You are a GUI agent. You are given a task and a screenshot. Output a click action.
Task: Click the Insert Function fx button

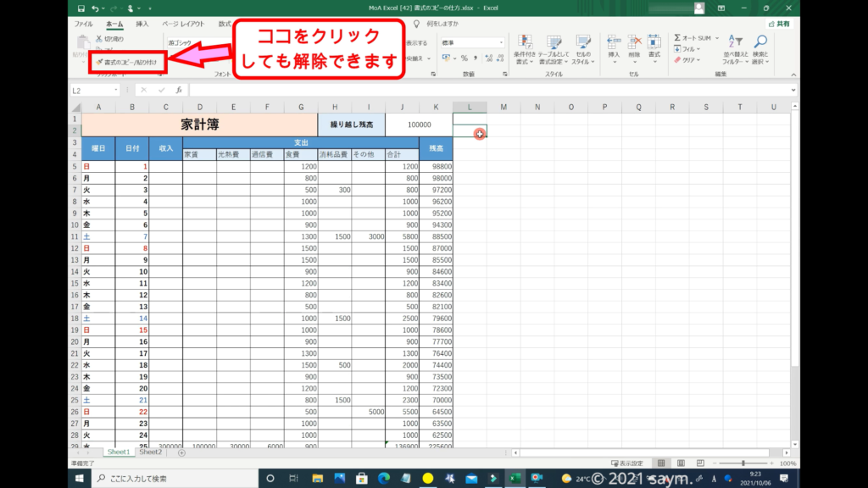(x=179, y=90)
